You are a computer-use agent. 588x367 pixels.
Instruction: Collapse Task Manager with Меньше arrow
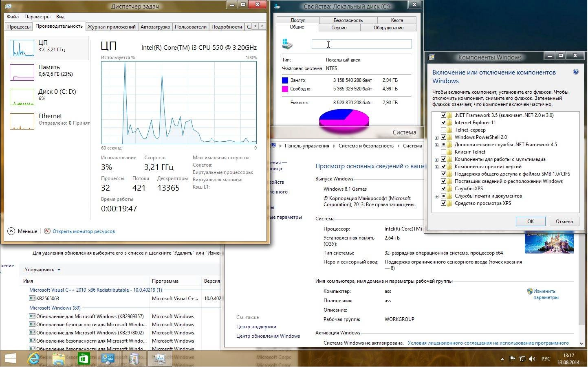11,231
